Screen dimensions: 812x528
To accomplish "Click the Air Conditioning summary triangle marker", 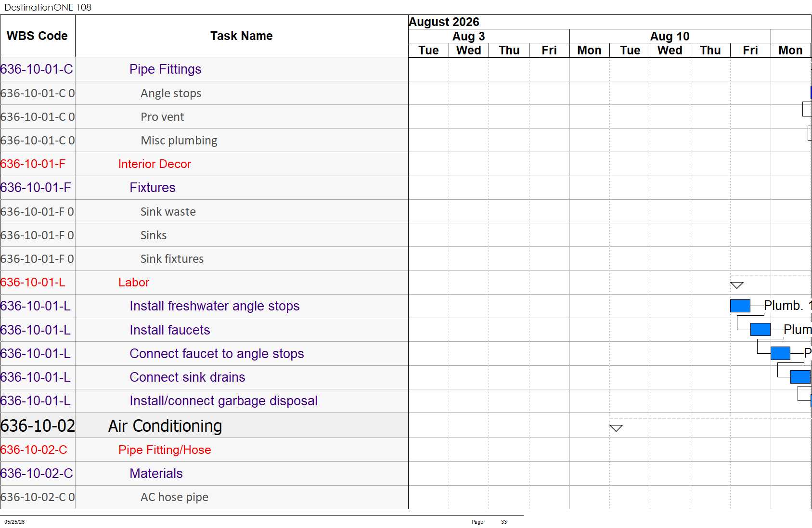I will (x=616, y=428).
